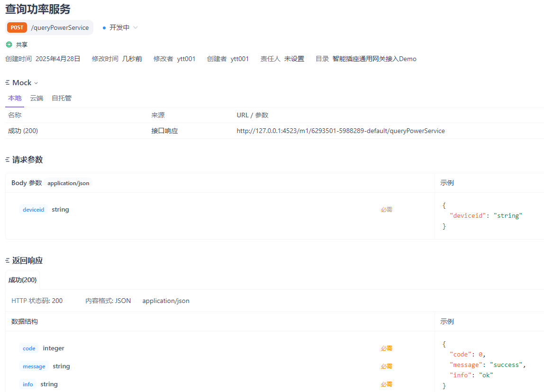This screenshot has width=544, height=392.
Task: Switch to the 云端 mock tab
Action: 36,98
